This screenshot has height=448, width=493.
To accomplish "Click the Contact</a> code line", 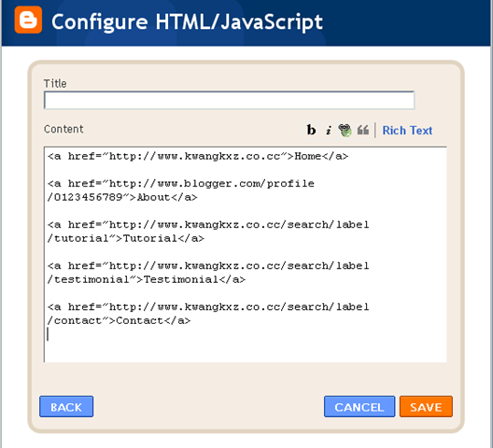I will point(119,321).
